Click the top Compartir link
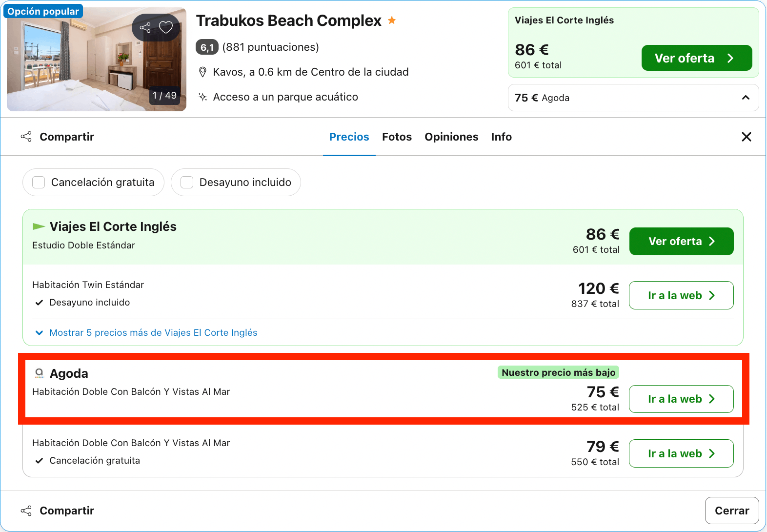 tap(67, 137)
